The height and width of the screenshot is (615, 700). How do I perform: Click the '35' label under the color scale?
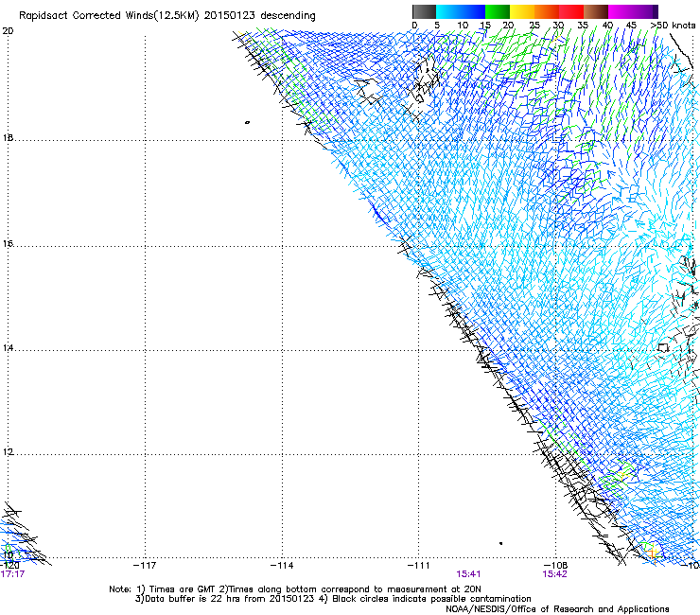583,26
